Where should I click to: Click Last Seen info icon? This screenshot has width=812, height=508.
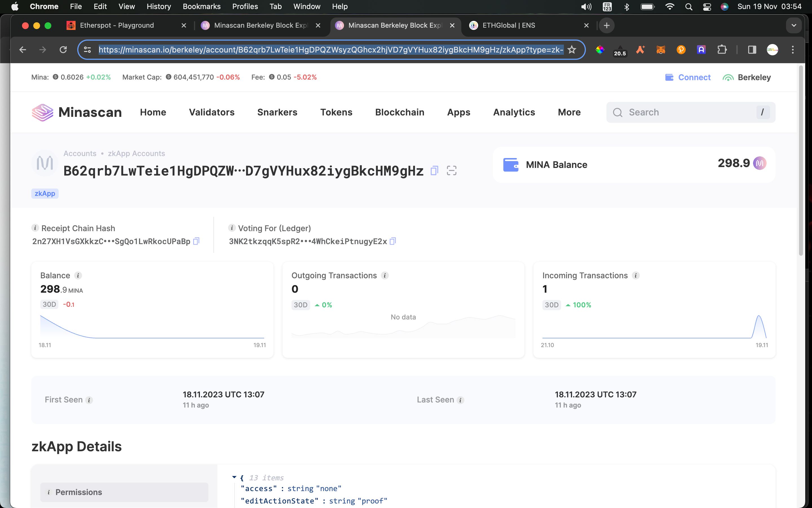[460, 400]
